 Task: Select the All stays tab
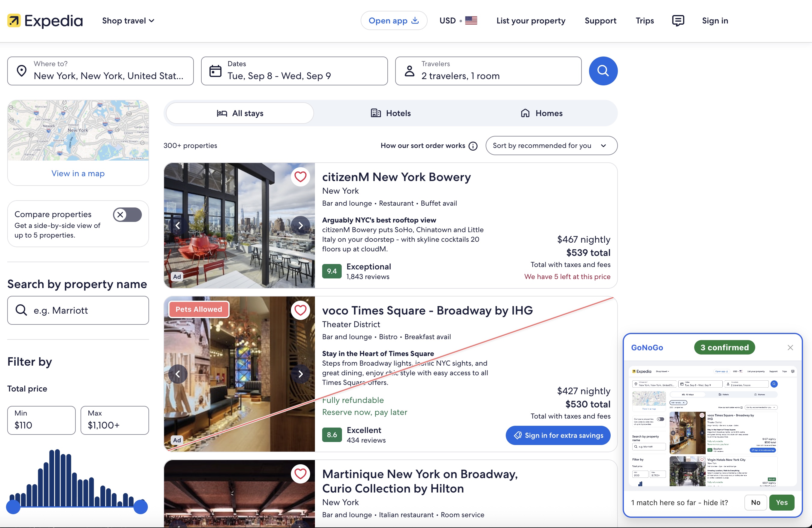(240, 113)
